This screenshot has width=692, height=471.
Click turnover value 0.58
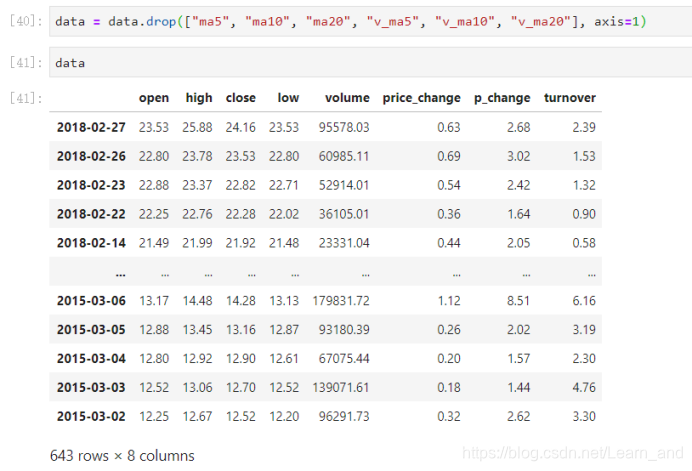pos(584,243)
